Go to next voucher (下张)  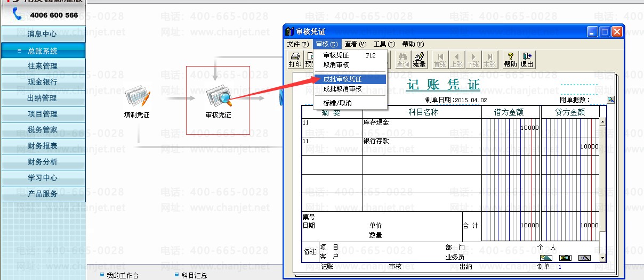tap(473, 59)
